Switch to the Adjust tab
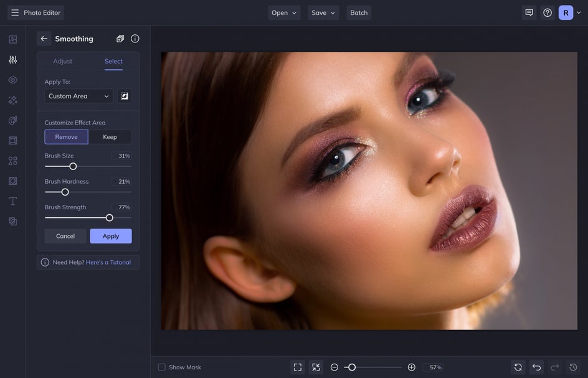 [63, 61]
